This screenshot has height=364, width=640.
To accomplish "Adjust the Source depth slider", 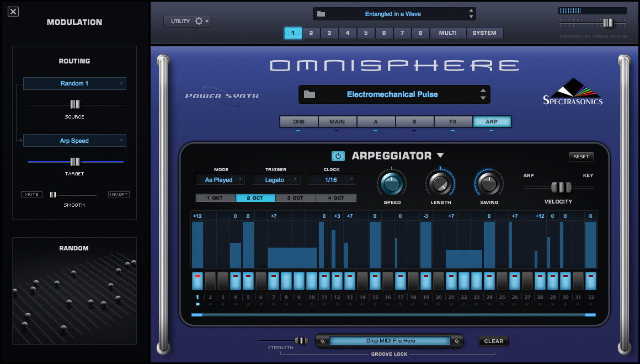I will coord(75,104).
